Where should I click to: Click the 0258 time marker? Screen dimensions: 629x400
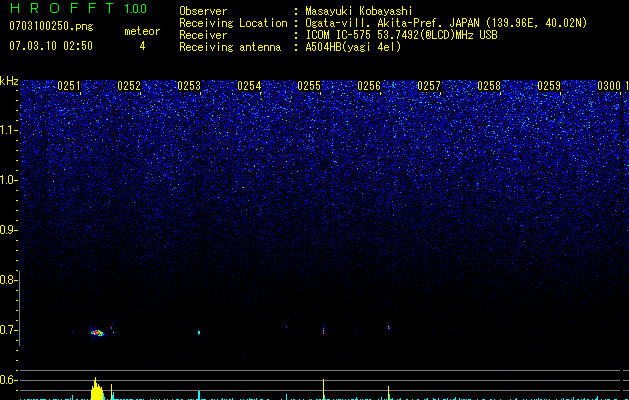tap(489, 86)
